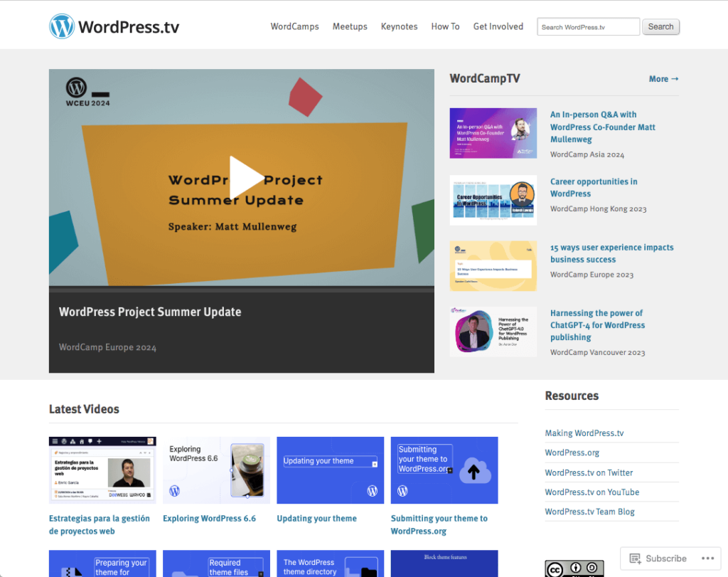Open Submitting your theme to WordPress.org link
This screenshot has height=577, width=728.
tap(439, 524)
